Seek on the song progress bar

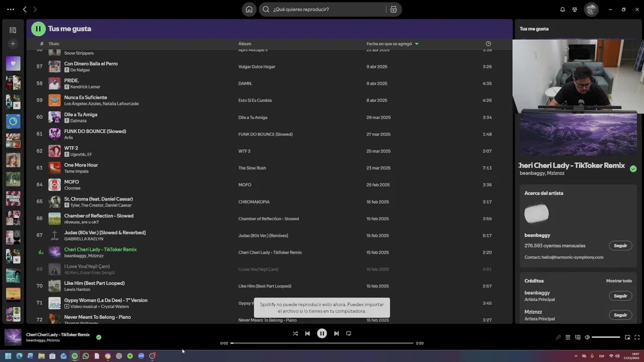[x=322, y=343]
